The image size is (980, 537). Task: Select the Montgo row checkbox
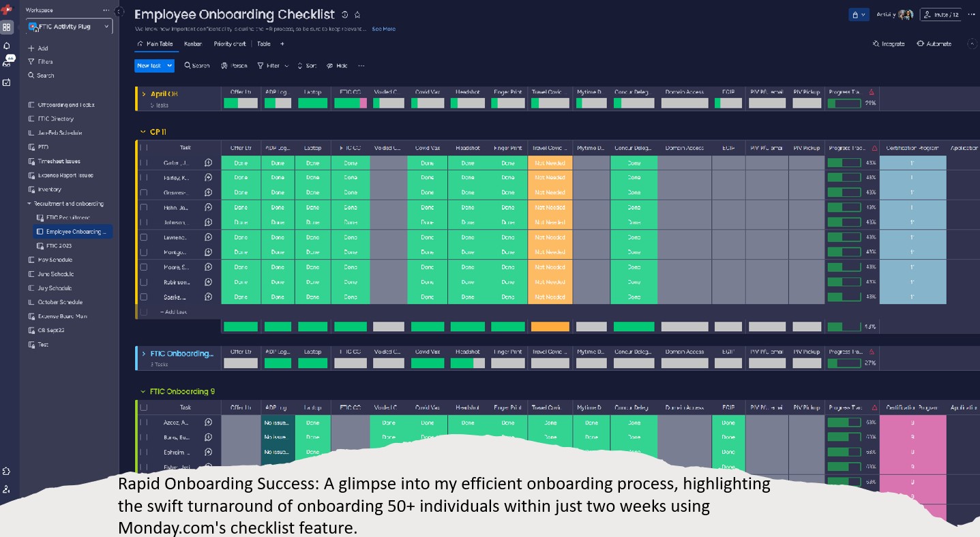(144, 252)
